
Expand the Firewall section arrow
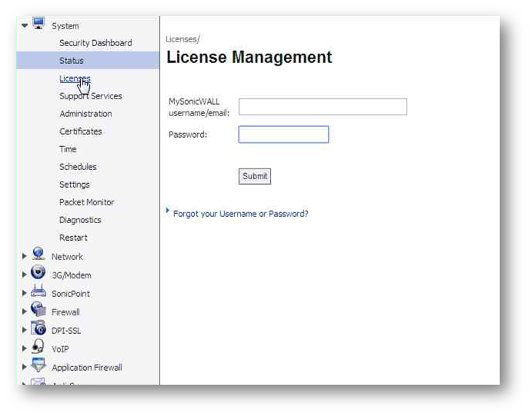[x=25, y=312]
